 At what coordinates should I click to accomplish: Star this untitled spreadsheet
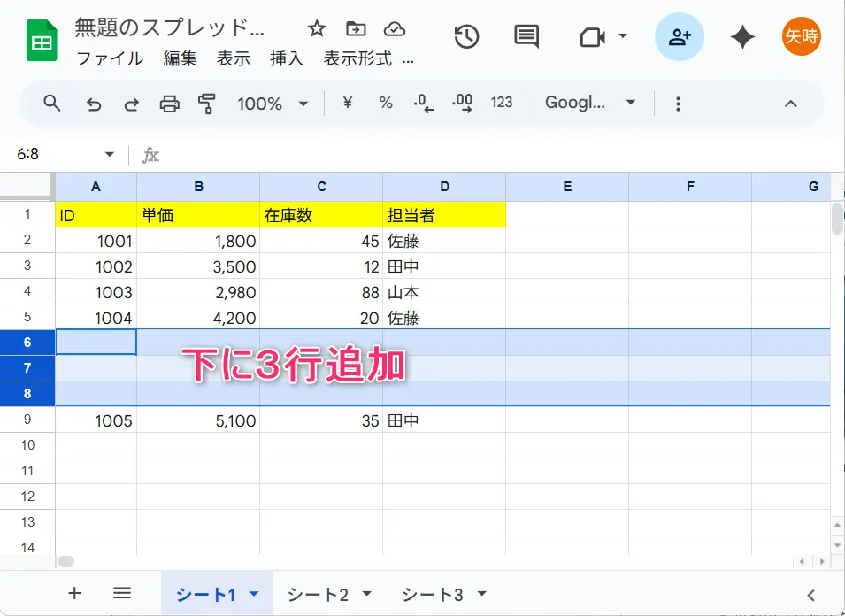317,28
